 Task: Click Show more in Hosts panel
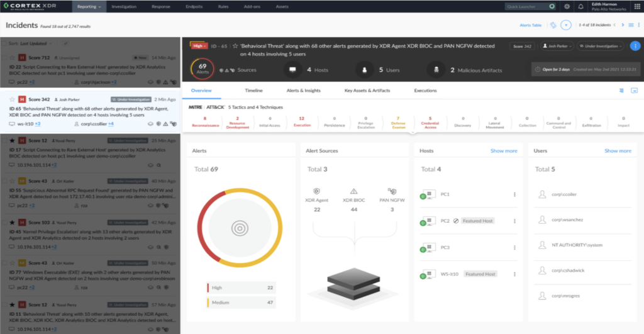pos(504,151)
